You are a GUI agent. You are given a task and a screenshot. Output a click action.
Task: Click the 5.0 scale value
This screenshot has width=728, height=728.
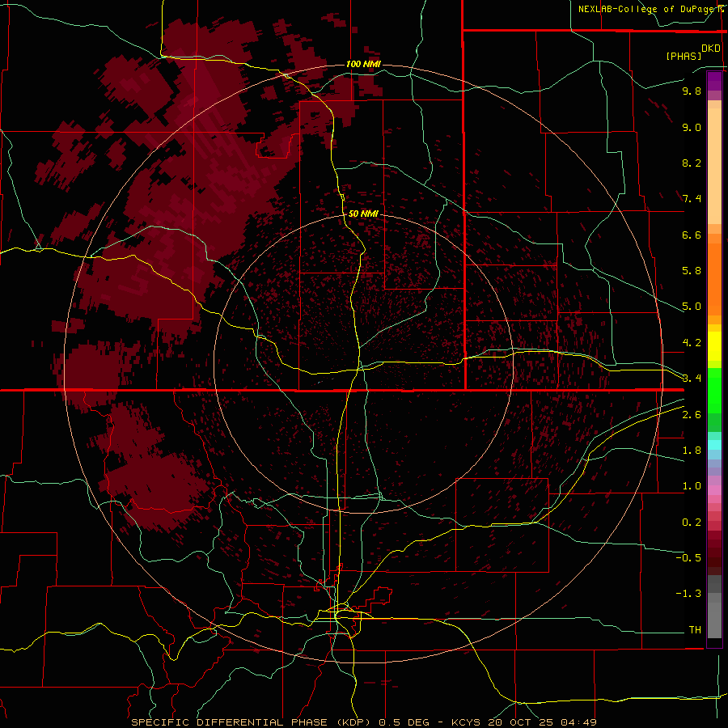(692, 307)
